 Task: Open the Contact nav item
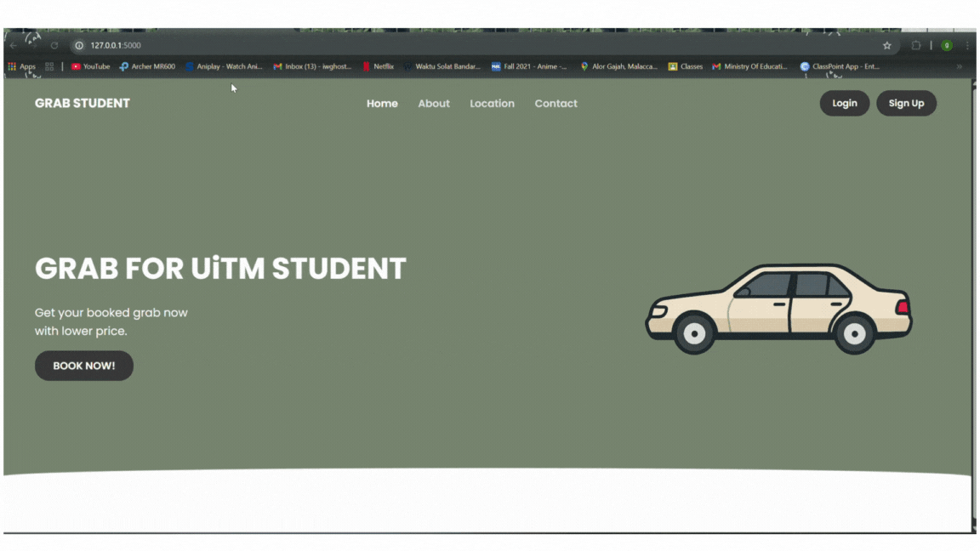click(556, 104)
